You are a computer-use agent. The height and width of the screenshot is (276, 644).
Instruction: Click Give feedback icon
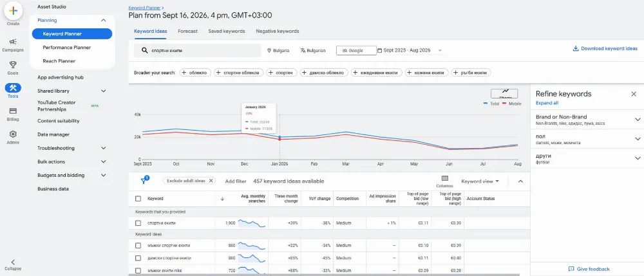571,269
